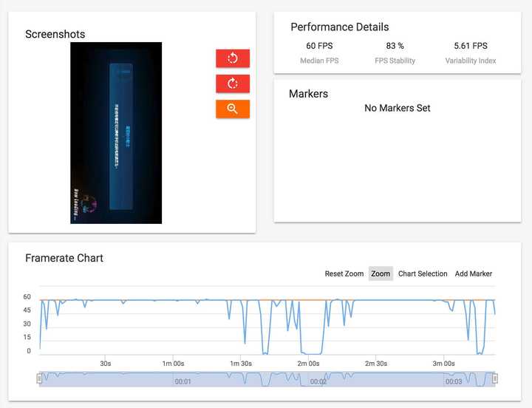Screen dimensions: 532x408
Task: Open the game screenshot preview
Action: coord(116,133)
